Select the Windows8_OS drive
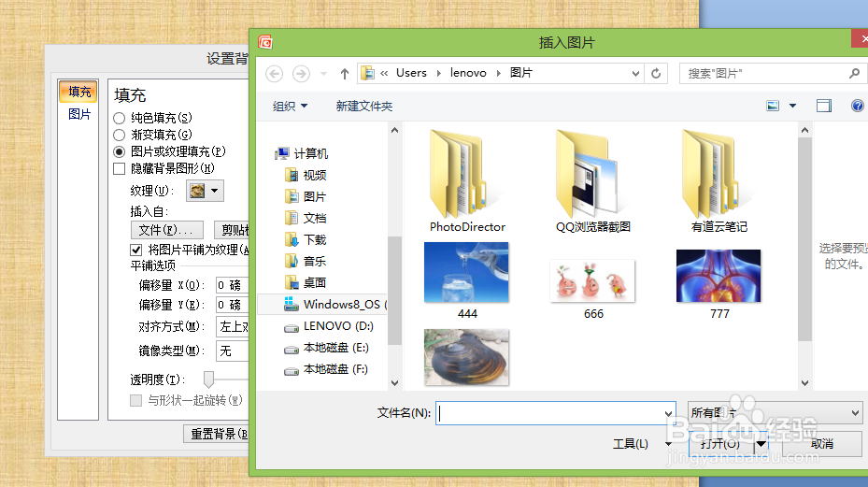The height and width of the screenshot is (487, 868). tap(334, 304)
